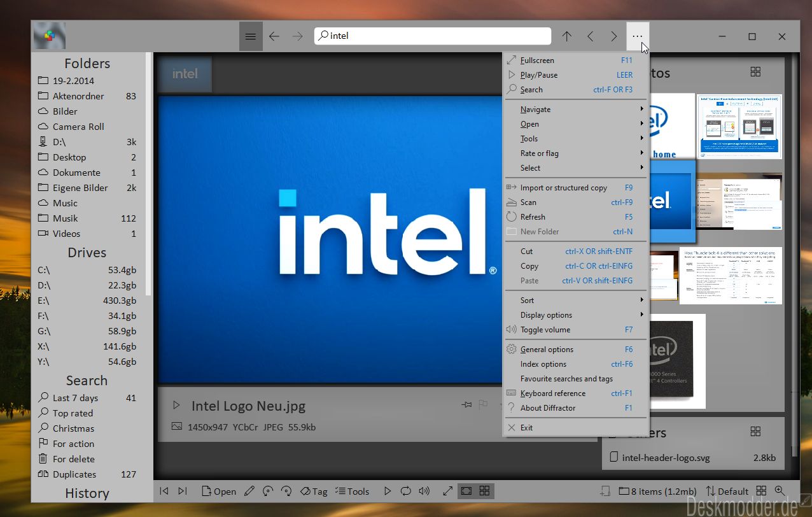Show the previous item using the chevron
This screenshot has width=812, height=517.
point(590,36)
